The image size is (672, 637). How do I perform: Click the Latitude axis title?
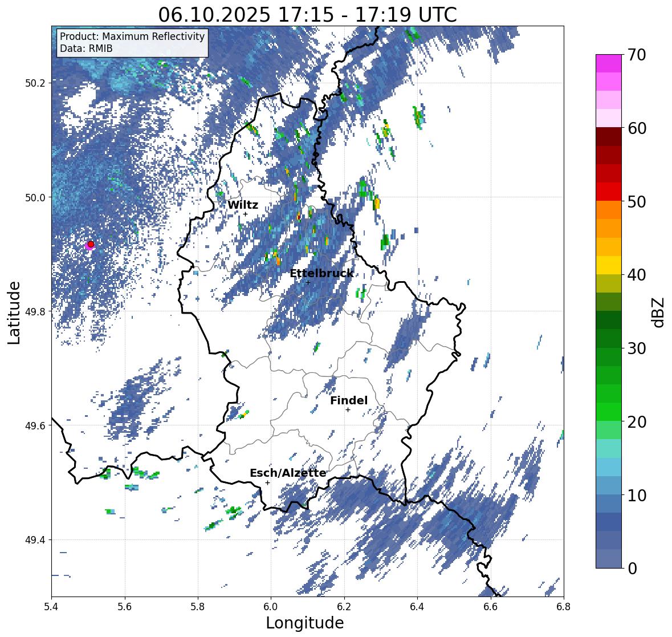(14, 313)
